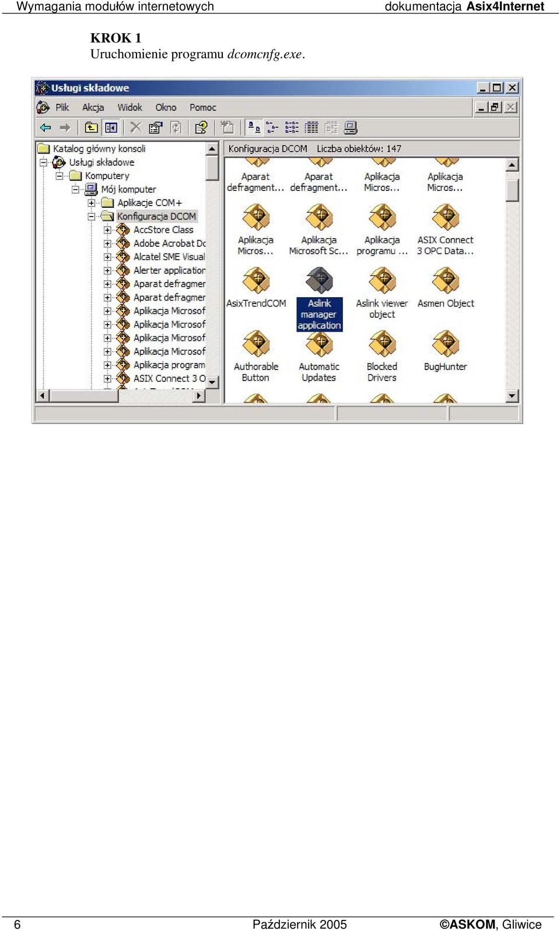560x931 pixels.
Task: Click the Back arrow toolbar icon
Action: click(x=45, y=127)
